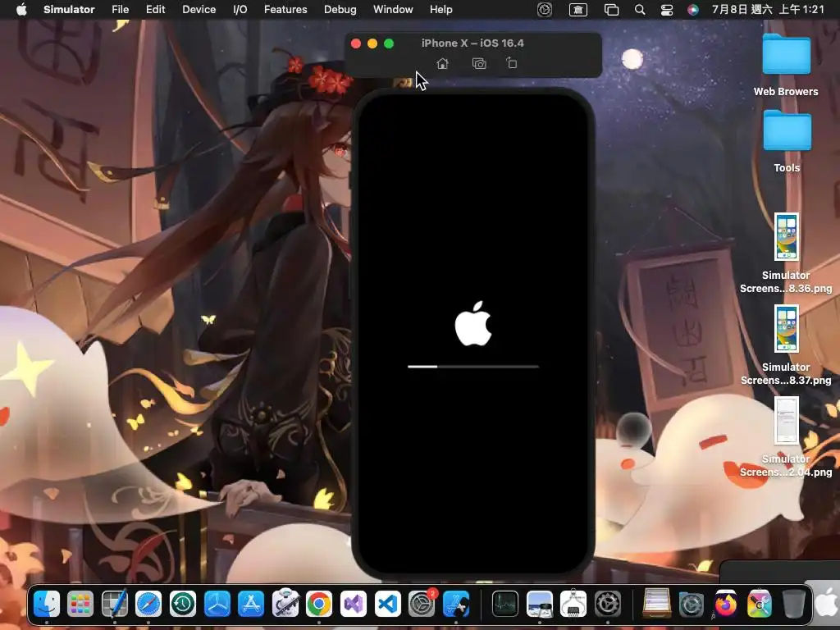The width and height of the screenshot is (840, 630).
Task: Open Control Center in the menu bar
Action: click(666, 10)
